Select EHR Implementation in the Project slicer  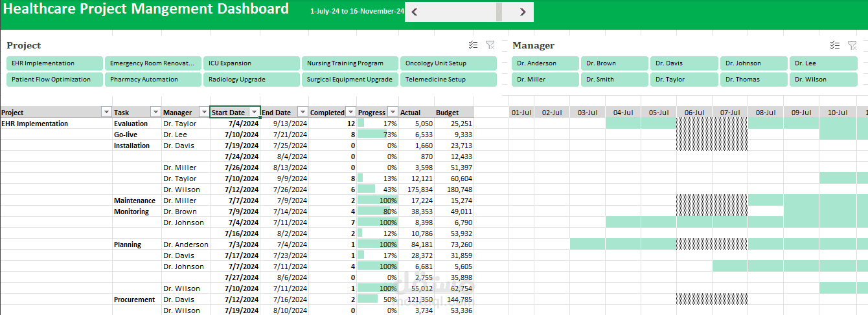click(x=54, y=63)
